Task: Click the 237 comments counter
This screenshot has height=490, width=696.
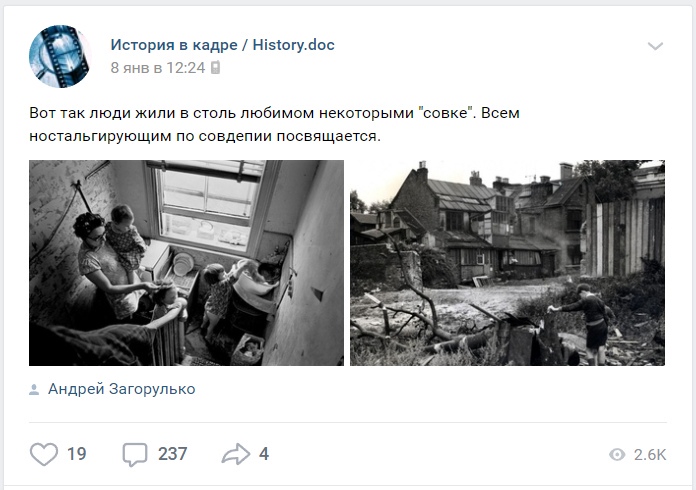Action: 172,454
